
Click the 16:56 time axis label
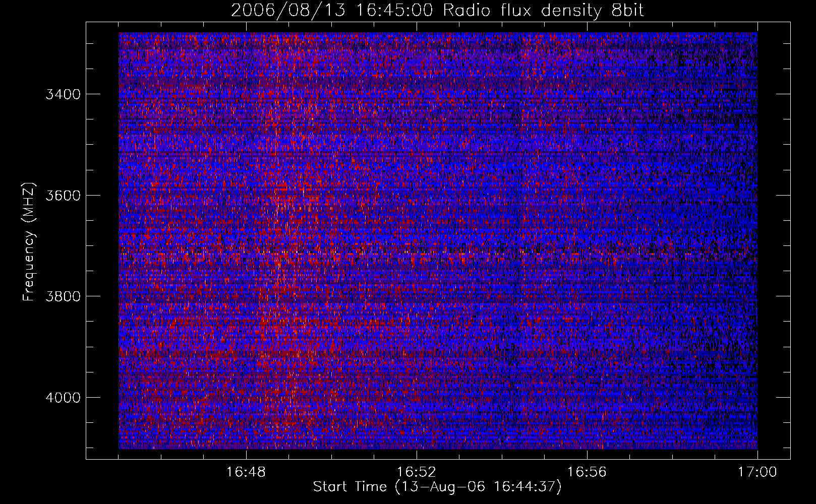tap(587, 472)
